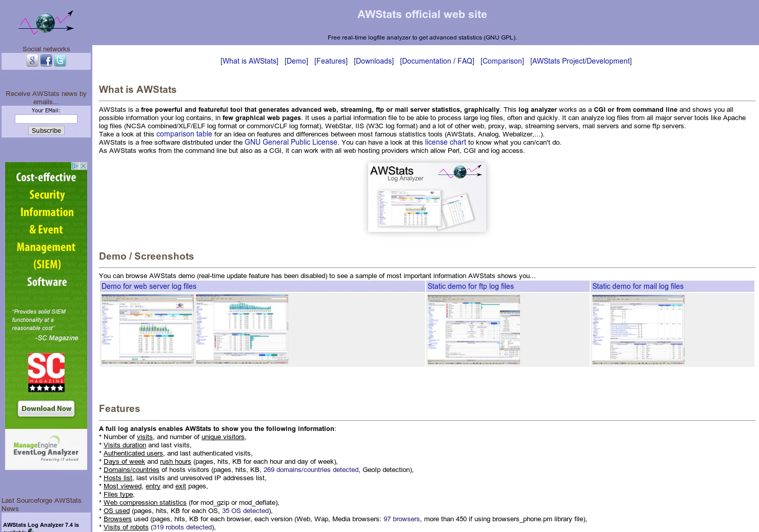Click the Subscribe button

point(46,130)
